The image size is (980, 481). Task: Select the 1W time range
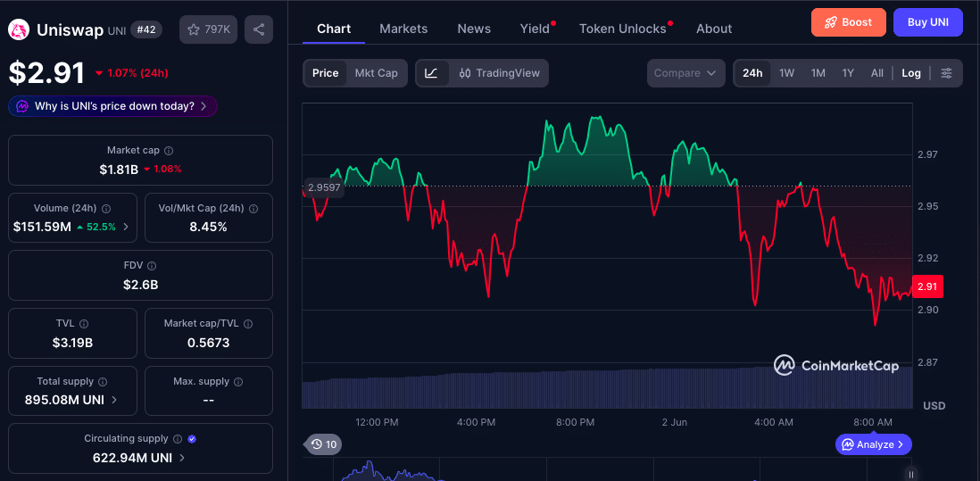[787, 73]
